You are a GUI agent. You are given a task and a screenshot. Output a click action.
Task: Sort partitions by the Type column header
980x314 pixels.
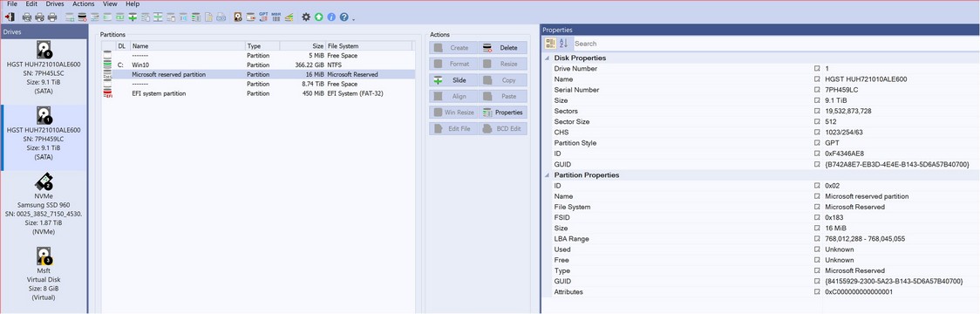(x=262, y=45)
